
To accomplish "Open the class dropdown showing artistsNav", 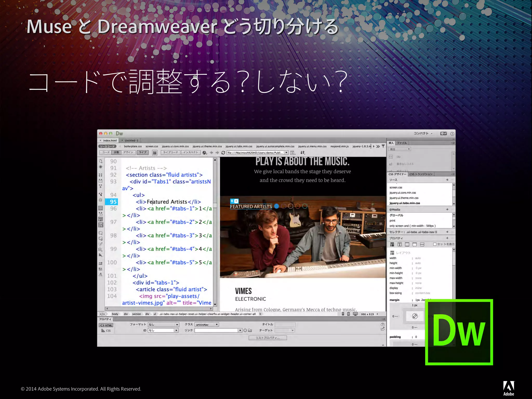I will pos(207,325).
